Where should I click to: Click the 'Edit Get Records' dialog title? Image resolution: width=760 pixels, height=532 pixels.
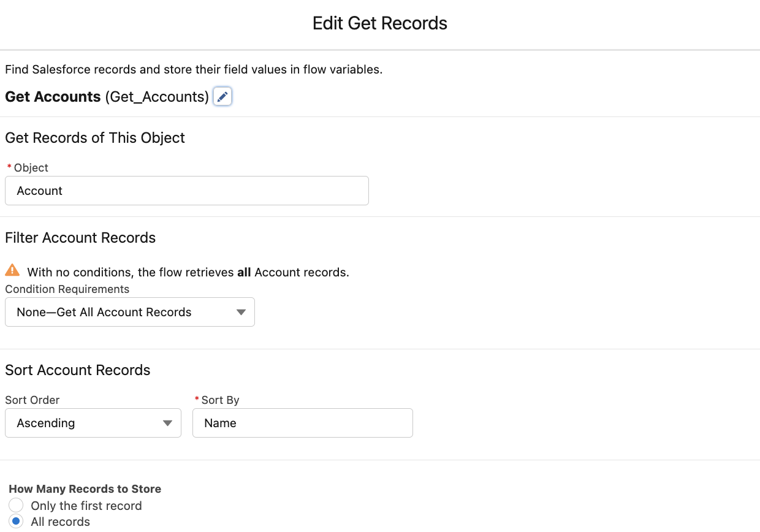tap(379, 23)
